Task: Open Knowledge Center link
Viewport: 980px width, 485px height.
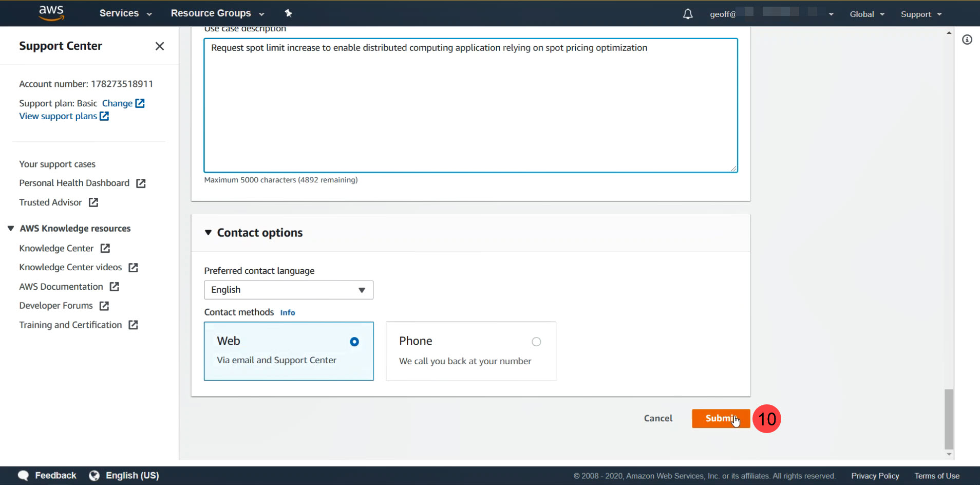Action: point(56,248)
